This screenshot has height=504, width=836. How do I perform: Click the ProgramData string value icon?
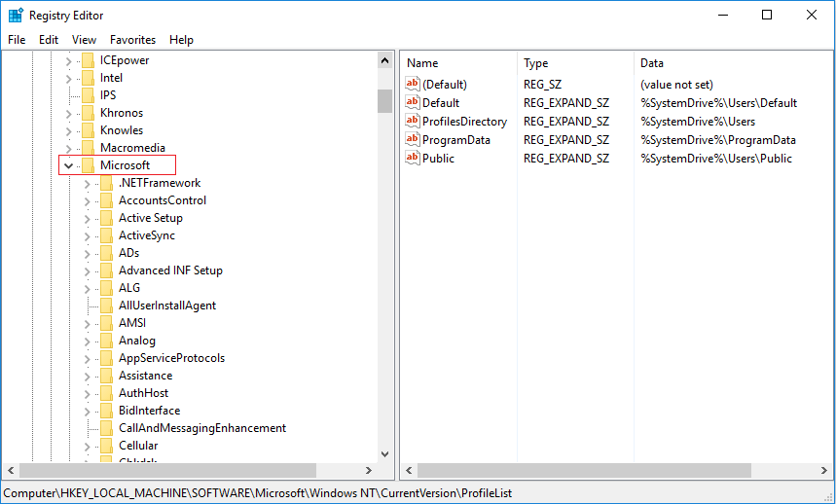(413, 140)
